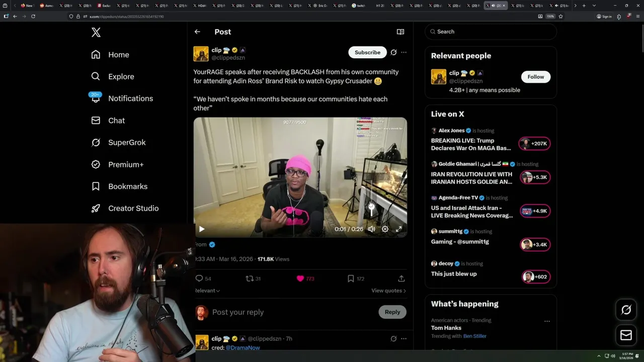Open the Ben Stiller trending link
The width and height of the screenshot is (644, 362).
point(475,336)
